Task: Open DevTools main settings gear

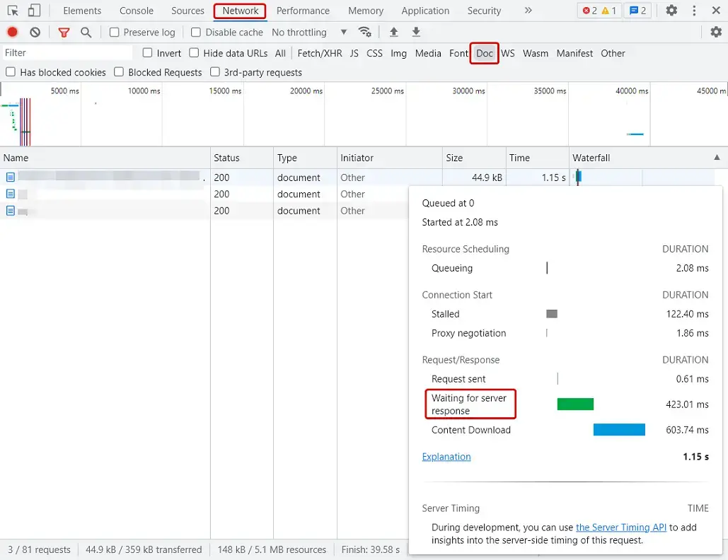Action: (671, 10)
